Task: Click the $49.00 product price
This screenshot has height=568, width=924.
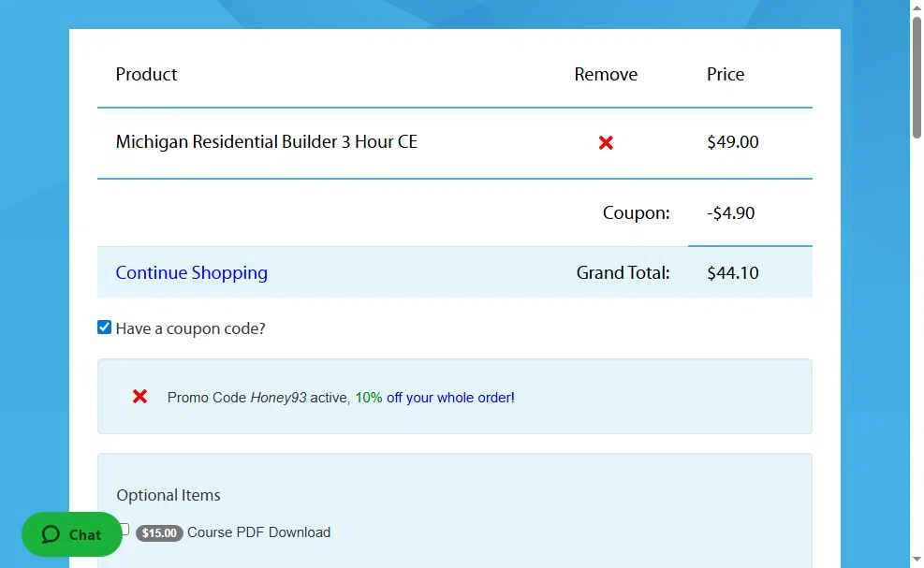Action: point(732,142)
